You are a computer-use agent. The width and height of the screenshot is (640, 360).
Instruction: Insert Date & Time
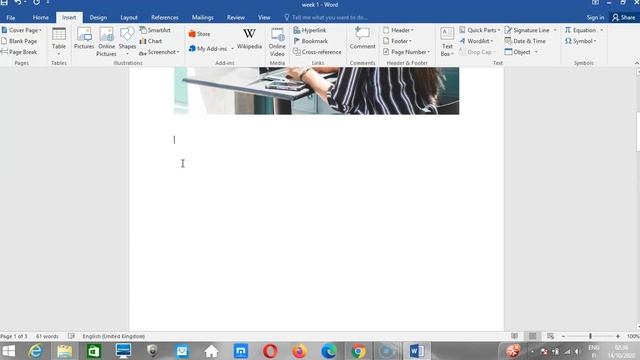point(525,41)
